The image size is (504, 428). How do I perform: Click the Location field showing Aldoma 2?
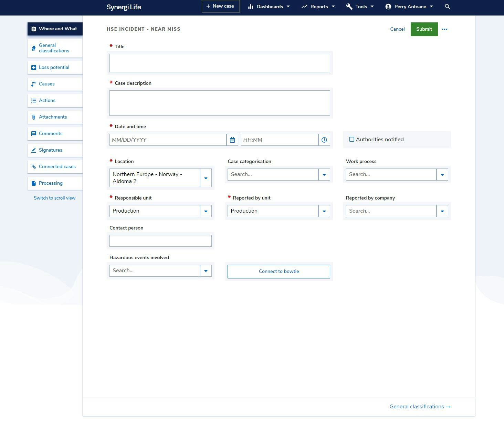coord(155,178)
